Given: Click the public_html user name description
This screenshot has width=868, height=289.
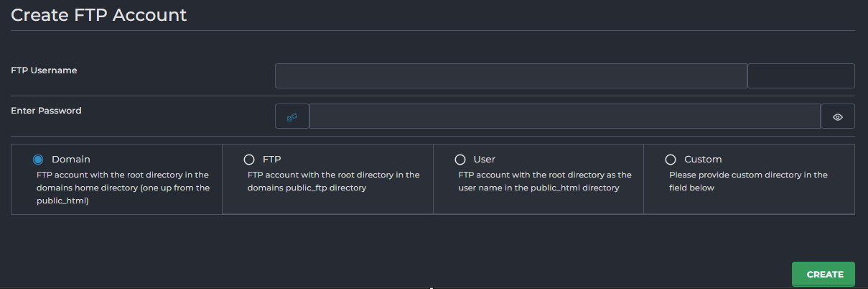Looking at the screenshot, I should [x=544, y=181].
